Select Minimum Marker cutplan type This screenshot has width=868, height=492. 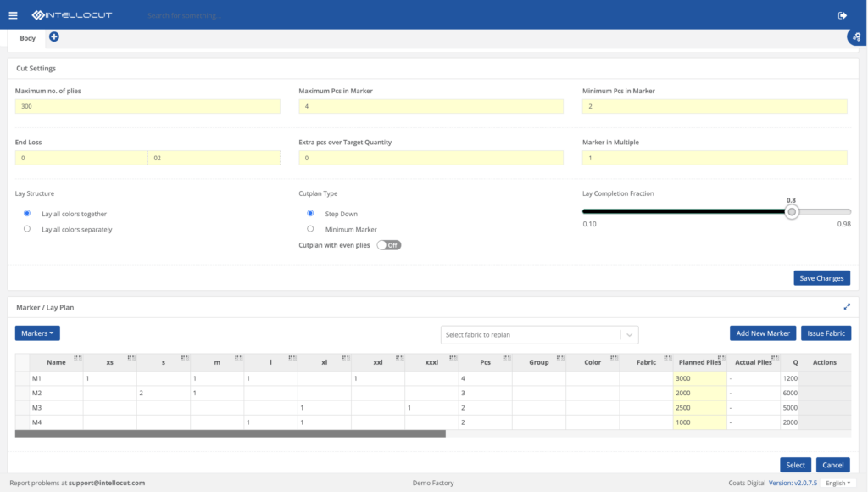coord(310,228)
